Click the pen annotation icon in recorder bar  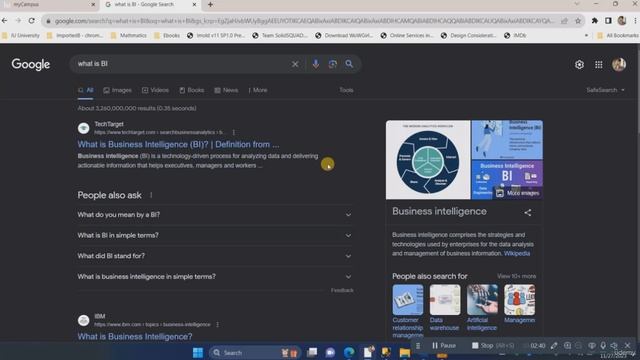click(x=553, y=346)
